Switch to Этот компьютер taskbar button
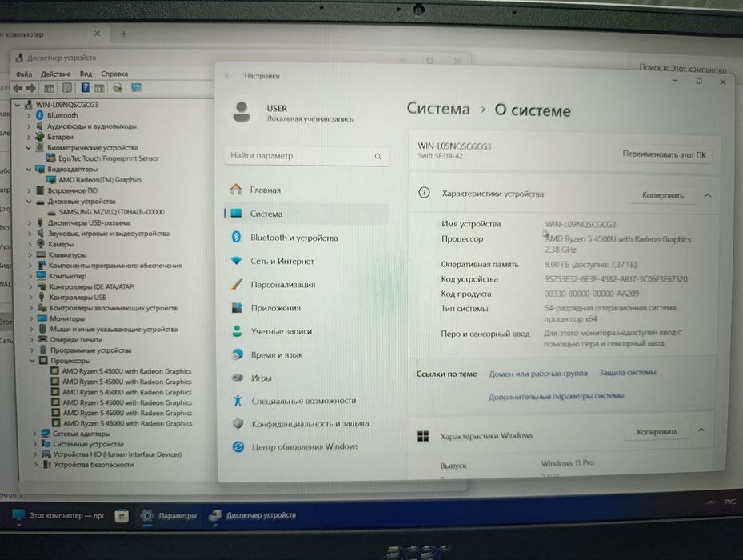This screenshot has height=560, width=743. (58, 515)
